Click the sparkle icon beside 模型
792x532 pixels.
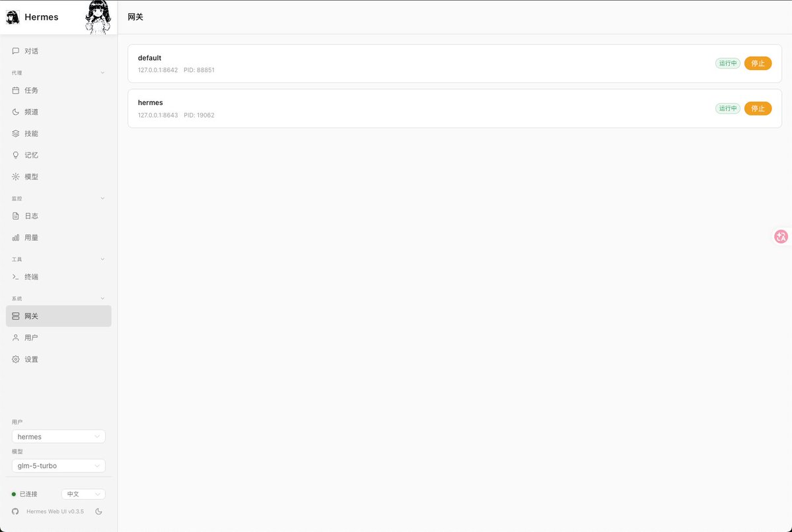[16, 177]
